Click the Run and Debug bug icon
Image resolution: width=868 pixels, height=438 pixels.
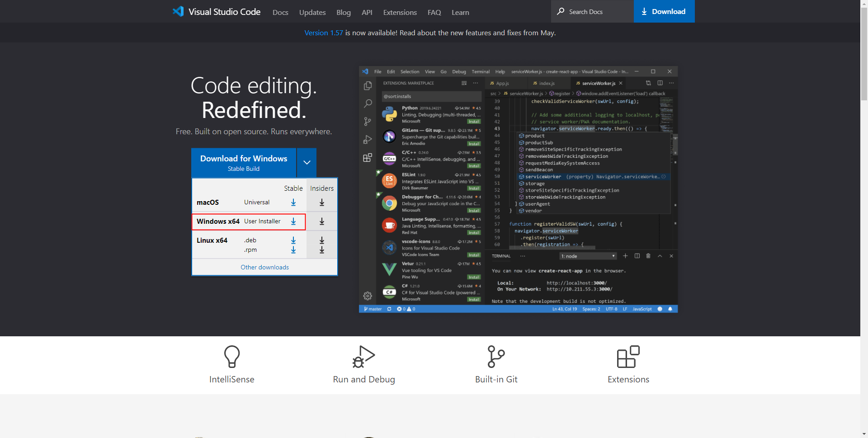tap(364, 357)
